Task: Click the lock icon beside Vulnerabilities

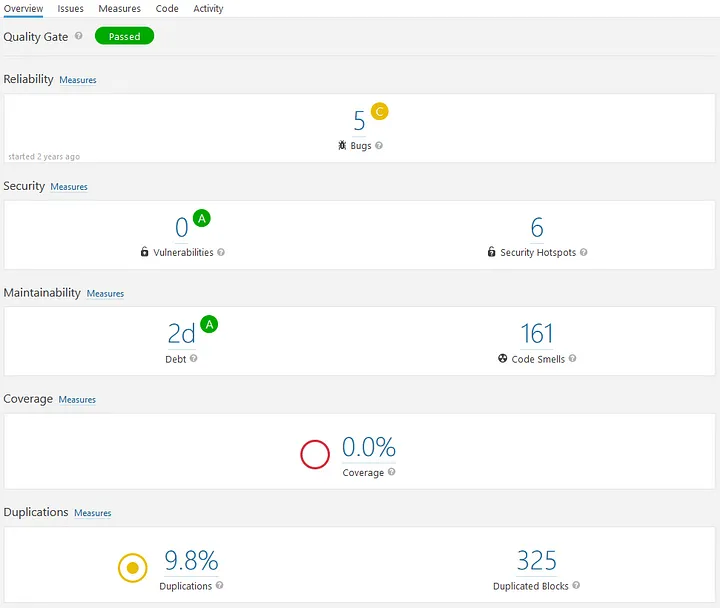Action: (145, 252)
